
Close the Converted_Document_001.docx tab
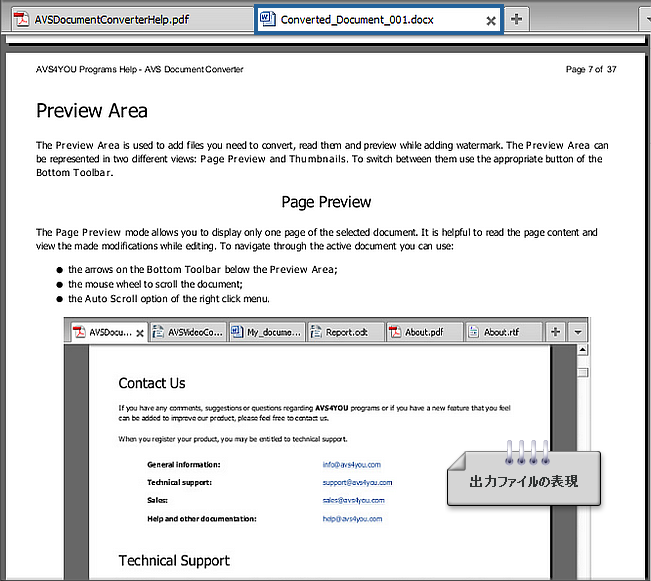click(x=491, y=21)
